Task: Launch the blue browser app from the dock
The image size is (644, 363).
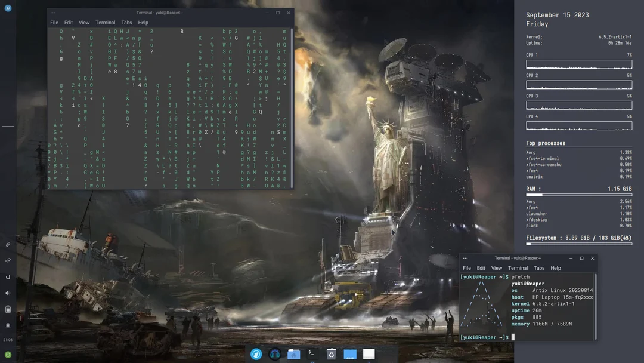Action: (256, 353)
